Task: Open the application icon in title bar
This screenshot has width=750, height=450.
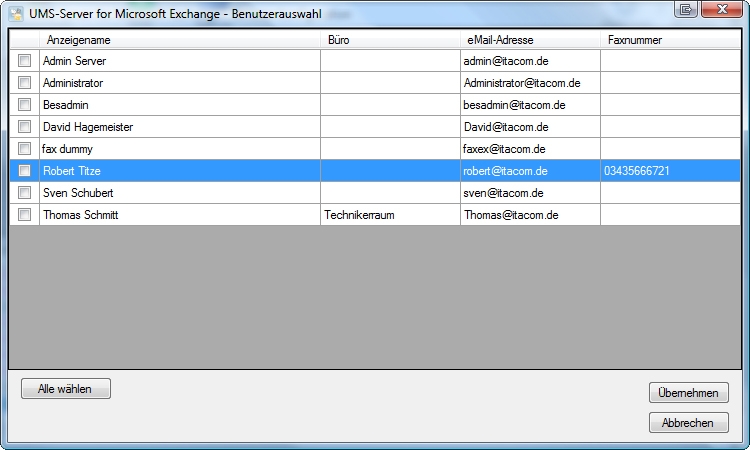Action: tap(17, 13)
